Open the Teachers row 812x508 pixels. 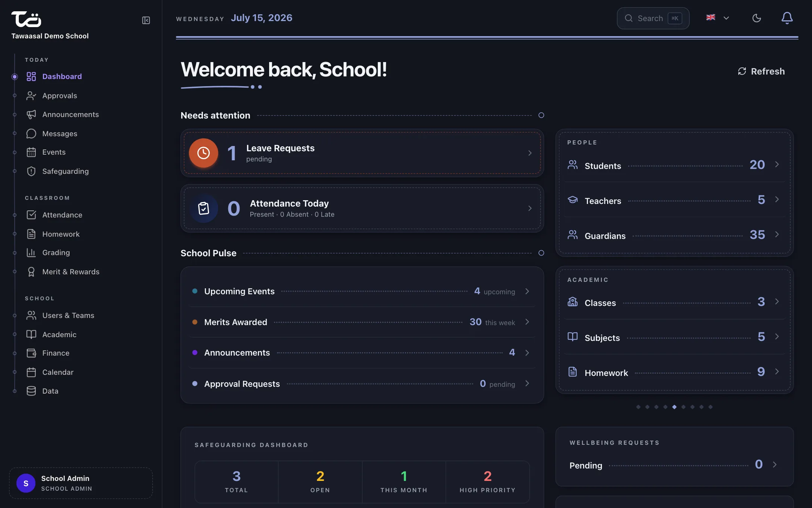coord(674,200)
